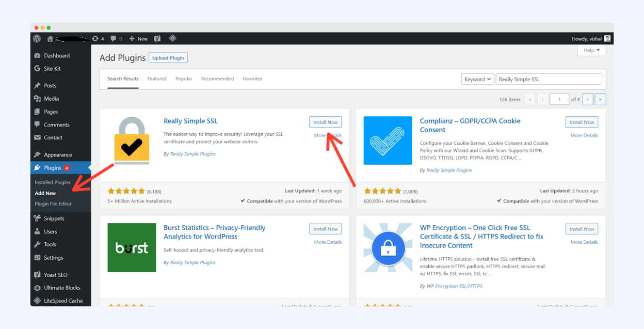
Task: Switch to the Featured tab
Action: click(x=157, y=78)
